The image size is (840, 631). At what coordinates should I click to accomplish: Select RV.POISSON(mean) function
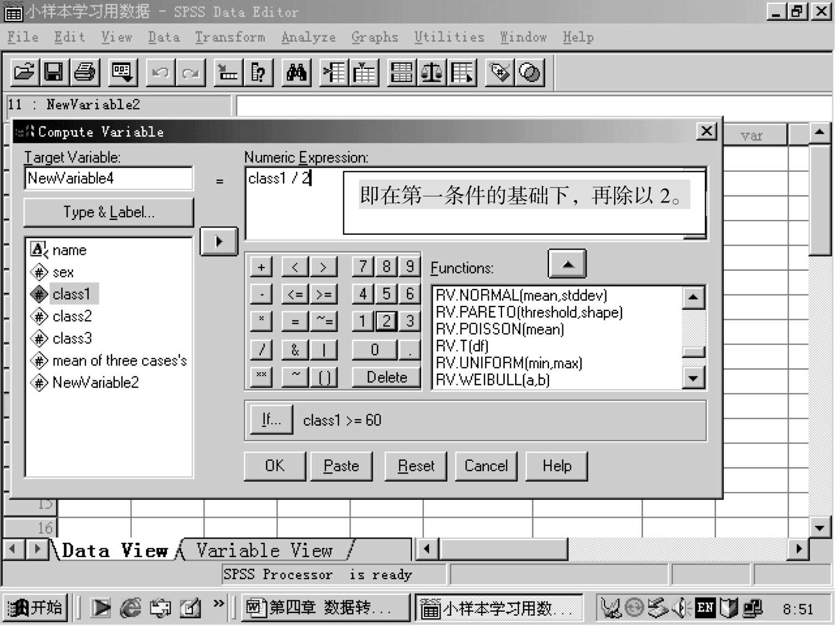tap(499, 329)
